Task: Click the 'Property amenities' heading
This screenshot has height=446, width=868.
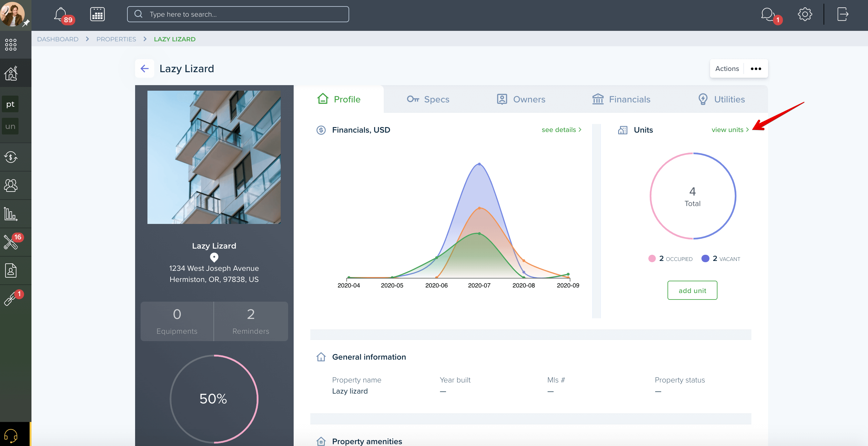Action: pos(367,441)
